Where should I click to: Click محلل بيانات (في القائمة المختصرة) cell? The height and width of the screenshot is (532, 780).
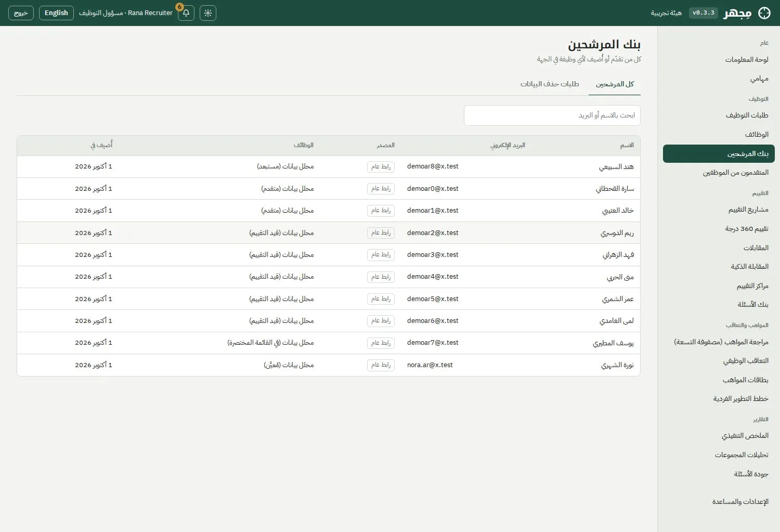[270, 343]
